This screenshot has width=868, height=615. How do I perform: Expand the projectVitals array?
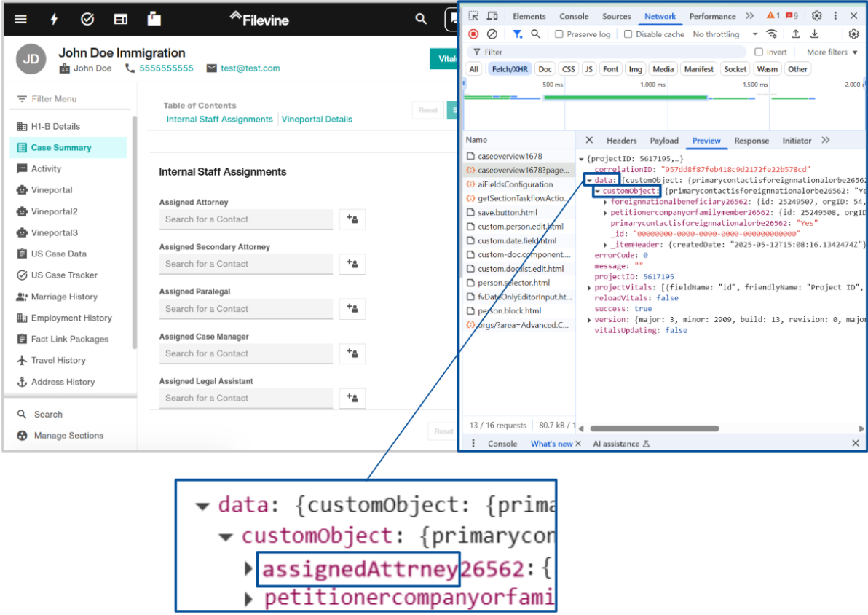tap(589, 288)
